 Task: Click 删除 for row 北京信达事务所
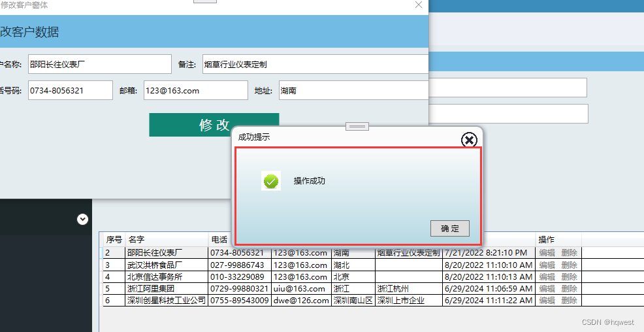(x=570, y=276)
